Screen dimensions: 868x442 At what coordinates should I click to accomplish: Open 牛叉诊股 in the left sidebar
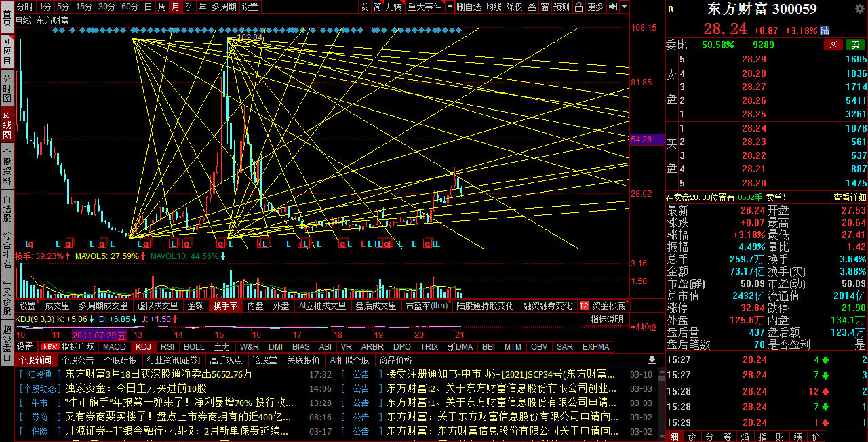click(x=7, y=296)
